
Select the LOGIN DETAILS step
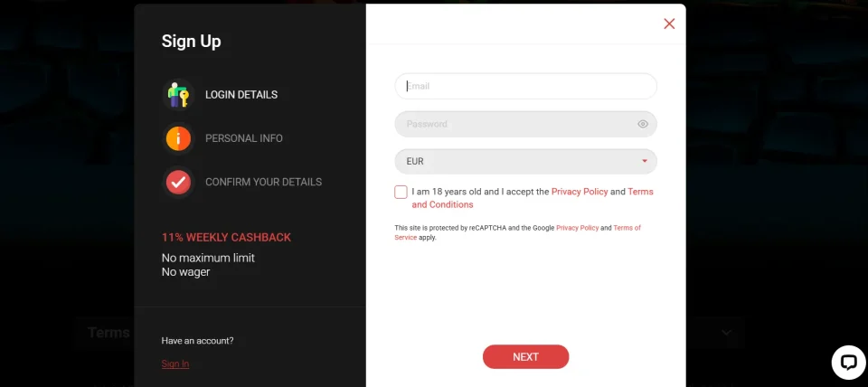241,95
